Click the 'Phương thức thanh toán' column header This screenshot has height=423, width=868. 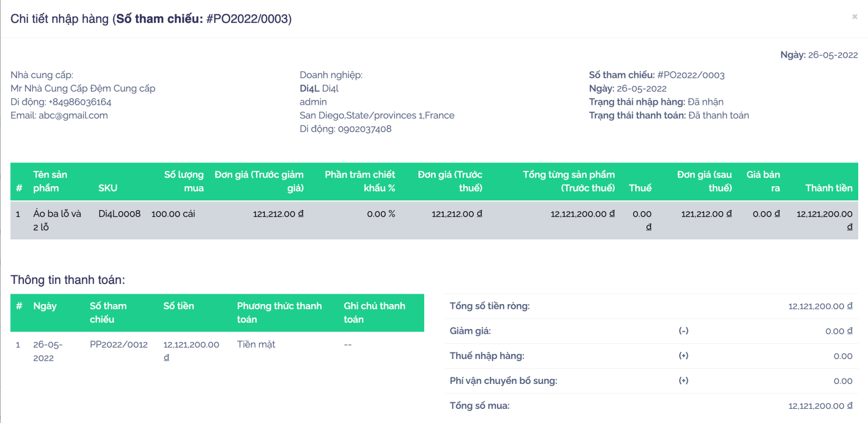279,313
